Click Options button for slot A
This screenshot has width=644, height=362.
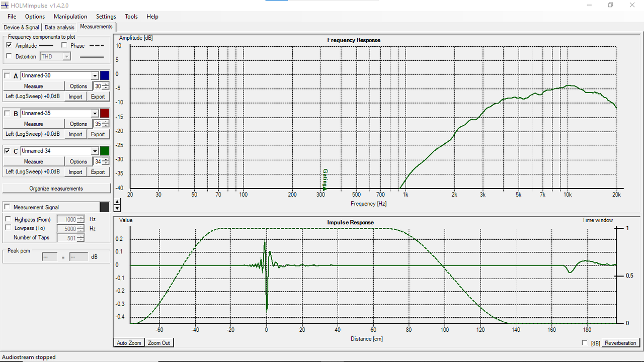pos(78,86)
